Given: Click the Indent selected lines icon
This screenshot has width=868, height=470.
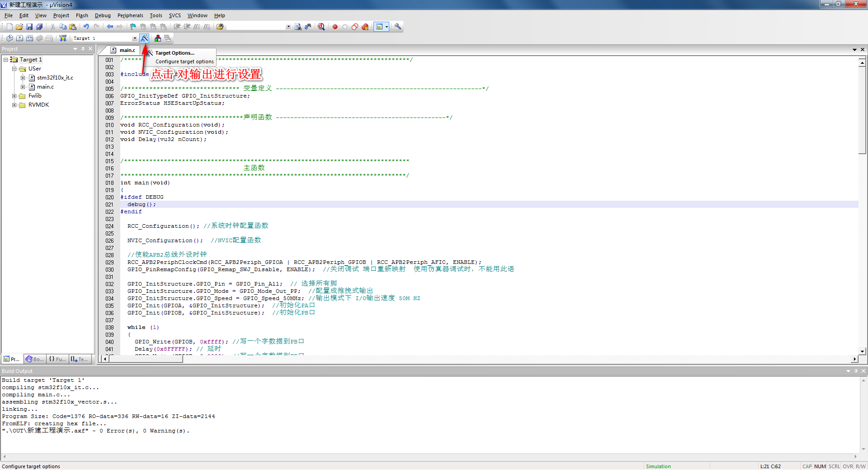Looking at the screenshot, I should [x=177, y=27].
